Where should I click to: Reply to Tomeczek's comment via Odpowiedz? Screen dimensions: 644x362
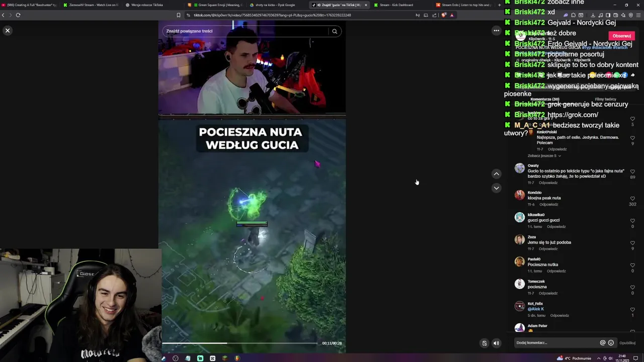point(548,293)
